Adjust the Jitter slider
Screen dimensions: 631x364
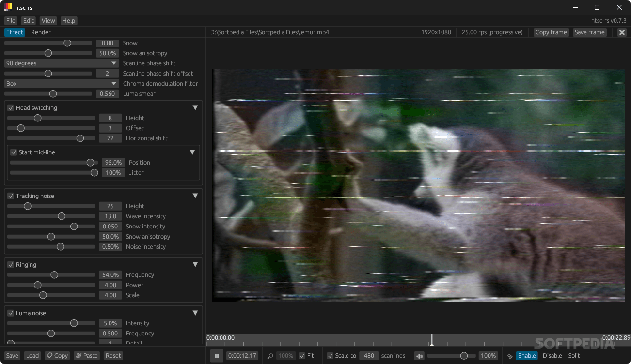(54, 173)
